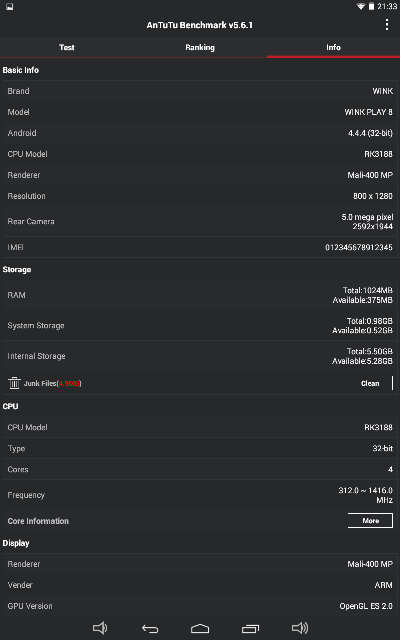Screen dimensions: 400x640
Task: Open the picture notification icon
Action: tap(9, 7)
